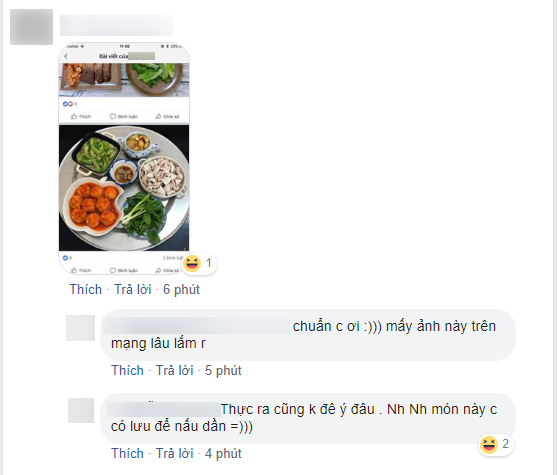Click the like reaction icons under the top photo
557x475 pixels.
67,104
